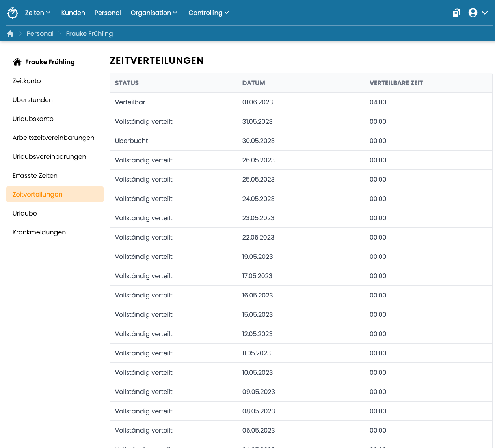Click the date 26.05.2023
Viewport: 495px width, 448px height.
tap(259, 160)
